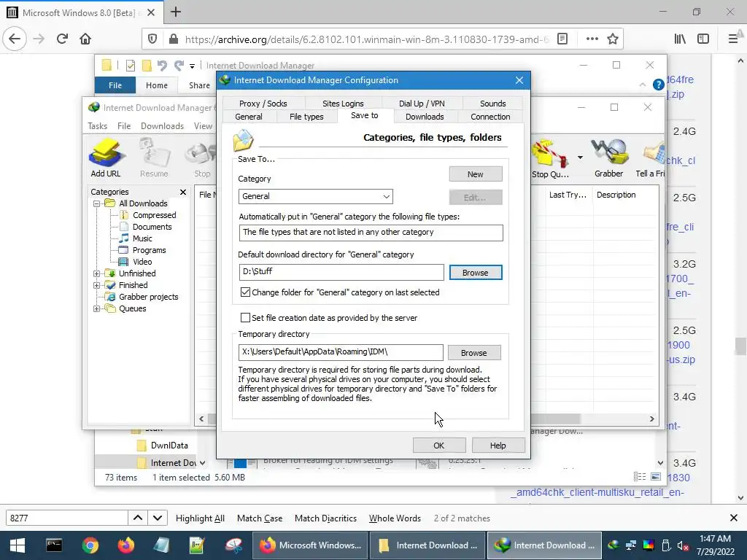Click the Tell a Friend toolbar icon
747x560 pixels.
pos(651,157)
